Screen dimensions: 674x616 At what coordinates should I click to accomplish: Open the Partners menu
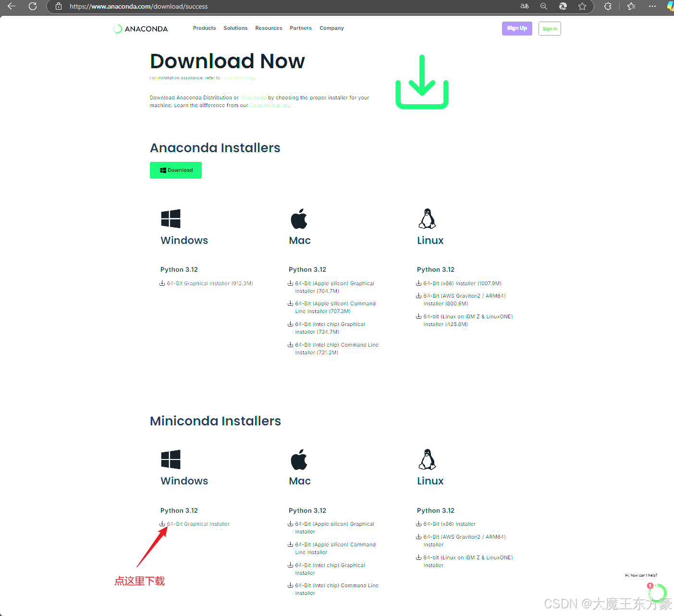pos(301,28)
